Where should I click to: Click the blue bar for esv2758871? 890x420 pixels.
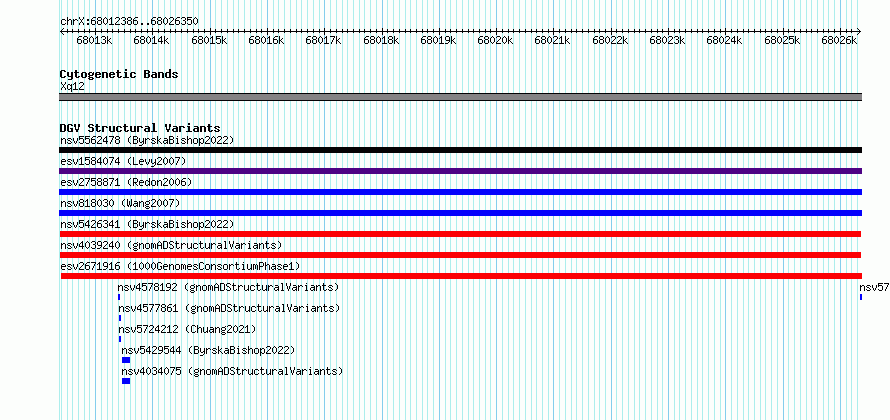click(460, 192)
